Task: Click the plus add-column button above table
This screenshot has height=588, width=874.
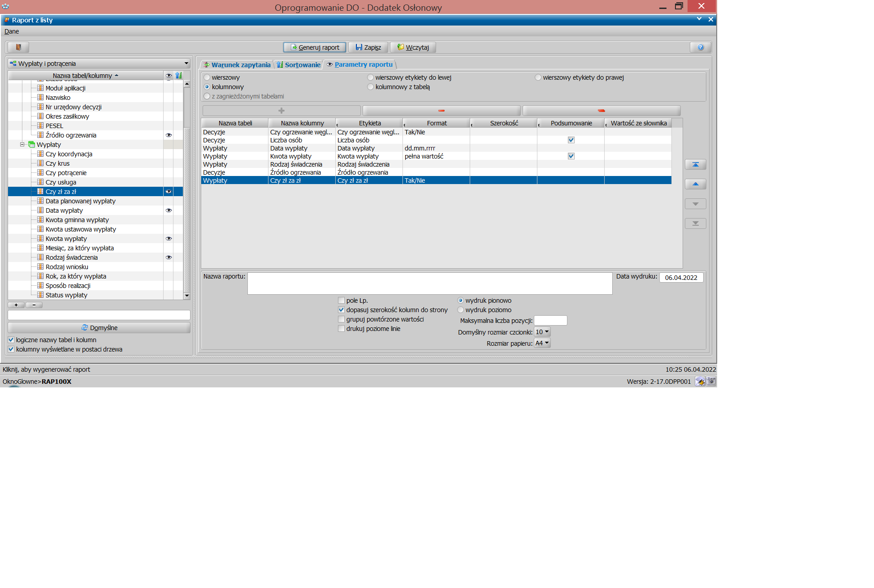Action: coord(281,111)
